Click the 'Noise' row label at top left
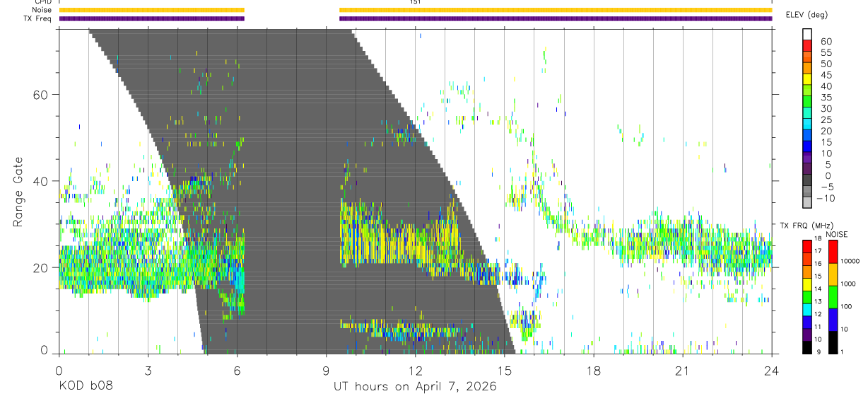Viewport: 868px width, 401px height. coord(41,10)
